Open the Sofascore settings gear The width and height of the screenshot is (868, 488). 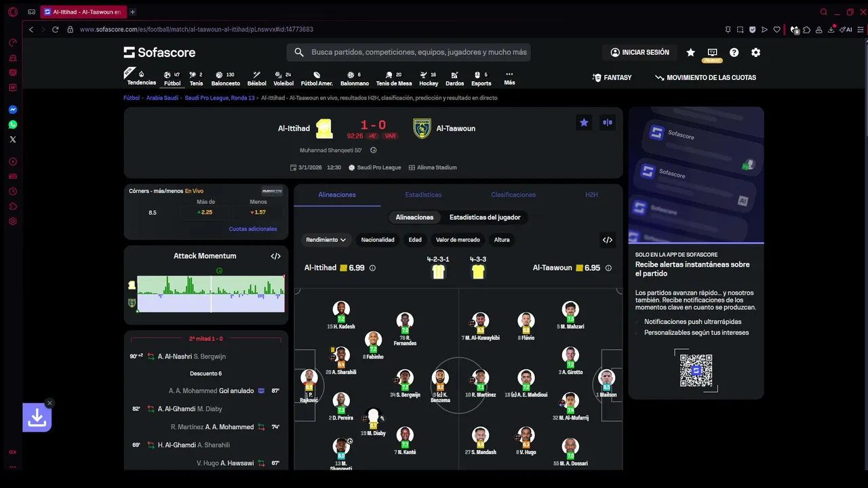[755, 52]
